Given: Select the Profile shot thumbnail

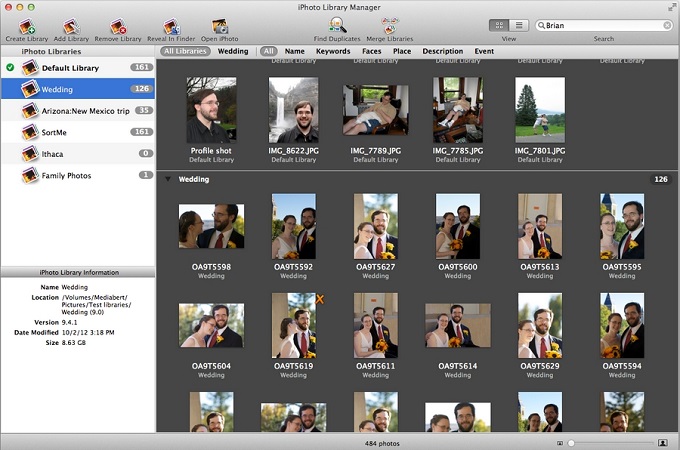Looking at the screenshot, I should pyautogui.click(x=211, y=110).
